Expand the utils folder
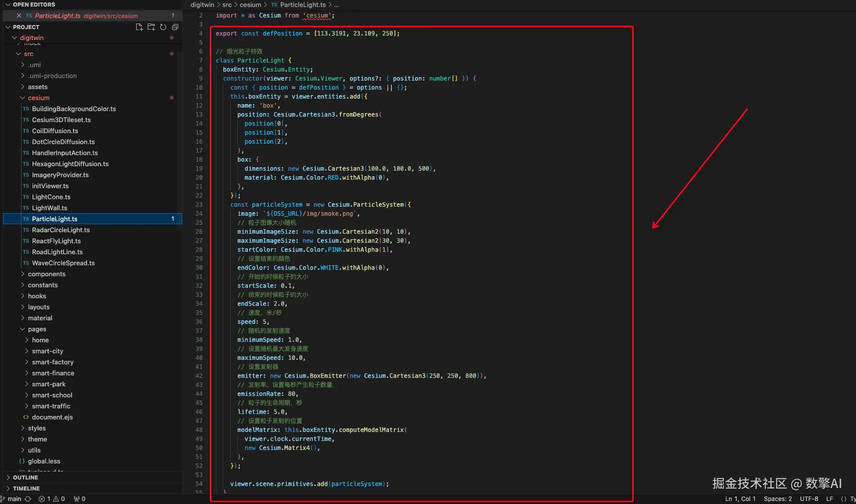856x504 pixels. 23,450
